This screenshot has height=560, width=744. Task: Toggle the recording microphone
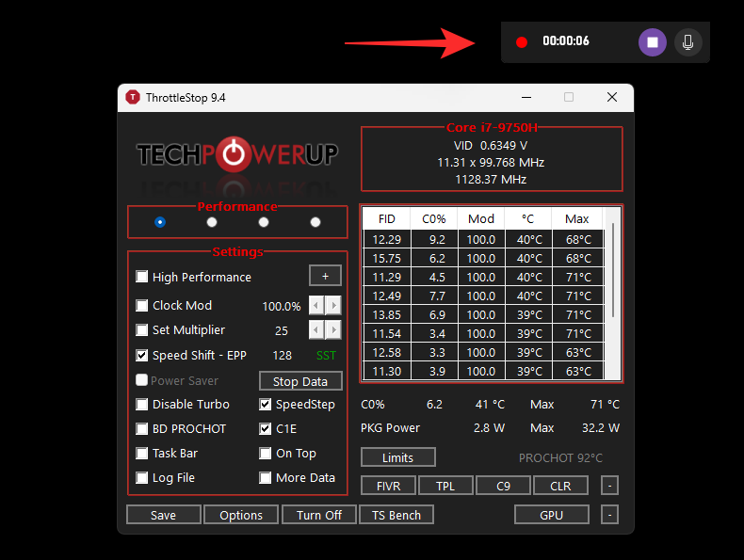(x=688, y=42)
